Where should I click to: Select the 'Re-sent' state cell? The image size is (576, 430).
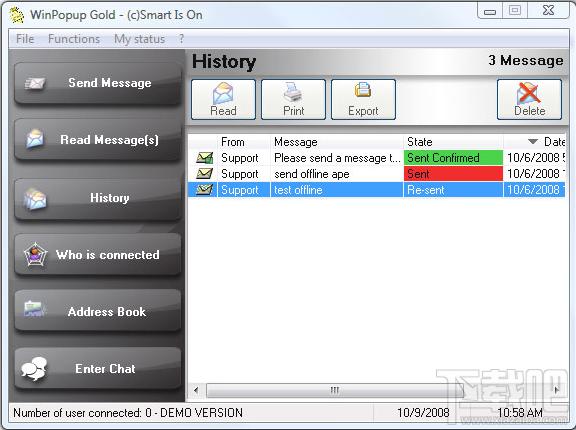coord(453,190)
